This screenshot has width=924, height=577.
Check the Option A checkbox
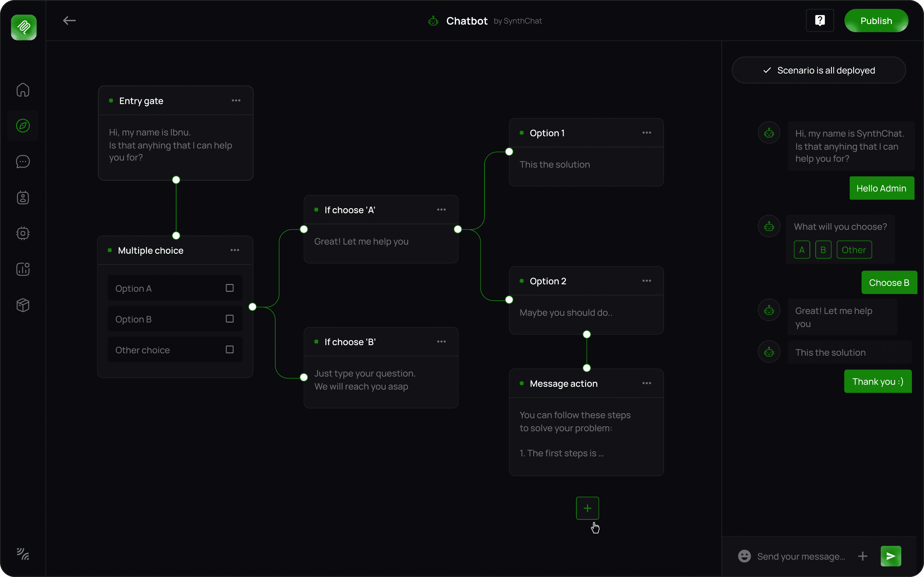pos(229,288)
